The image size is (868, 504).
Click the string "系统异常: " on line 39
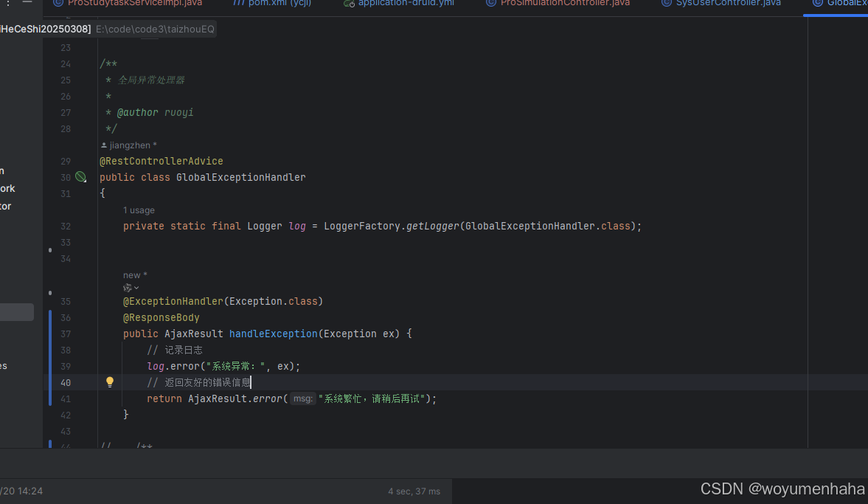click(236, 366)
